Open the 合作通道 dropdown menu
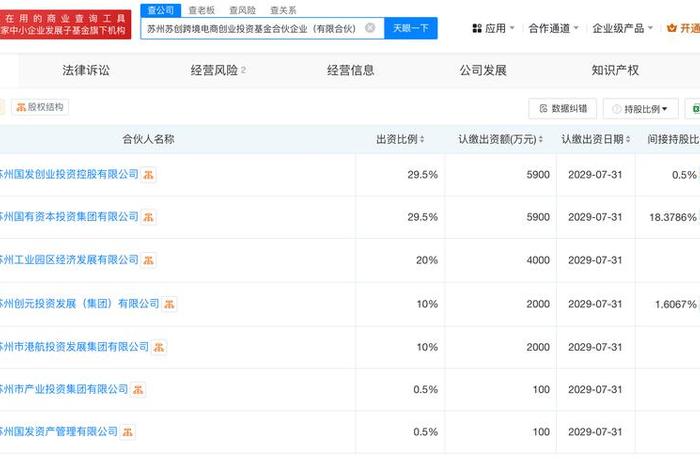Image resolution: width=700 pixels, height=470 pixels. coord(554,28)
